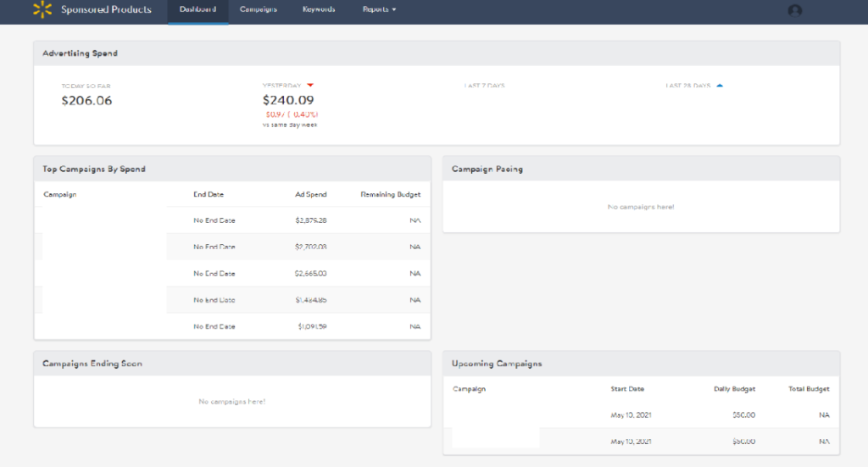
Task: Open the campaign row showing $1,091.59 spend
Action: (x=231, y=326)
